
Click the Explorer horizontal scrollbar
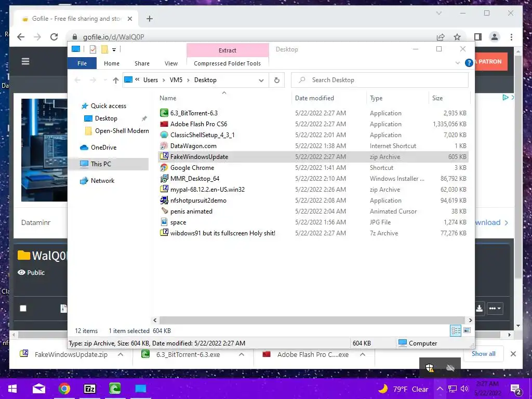click(312, 320)
